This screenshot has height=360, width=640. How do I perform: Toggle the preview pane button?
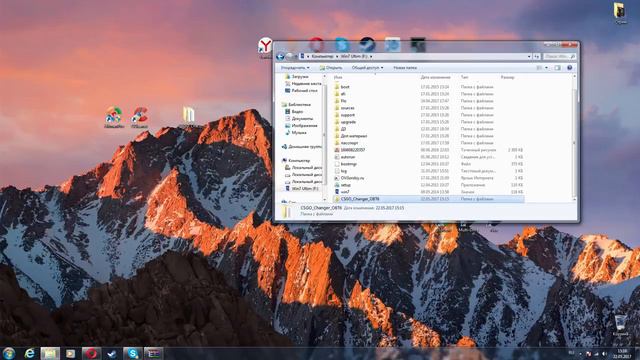pos(557,68)
